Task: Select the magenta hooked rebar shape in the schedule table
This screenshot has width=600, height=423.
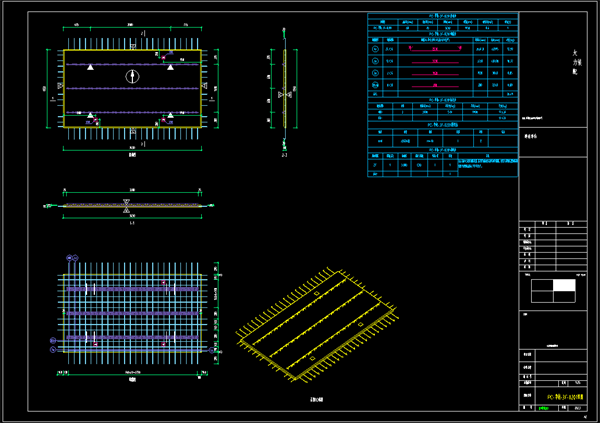Action: pyautogui.click(x=435, y=49)
